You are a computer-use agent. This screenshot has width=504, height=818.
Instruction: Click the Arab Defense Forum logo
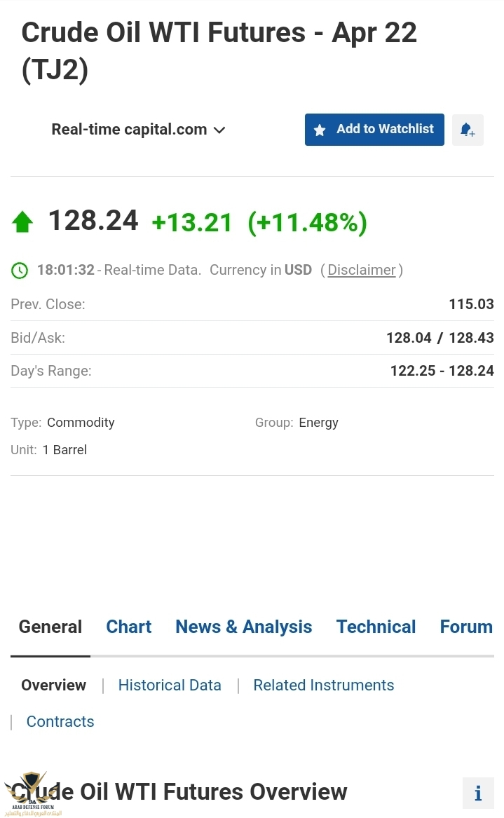coord(31,796)
